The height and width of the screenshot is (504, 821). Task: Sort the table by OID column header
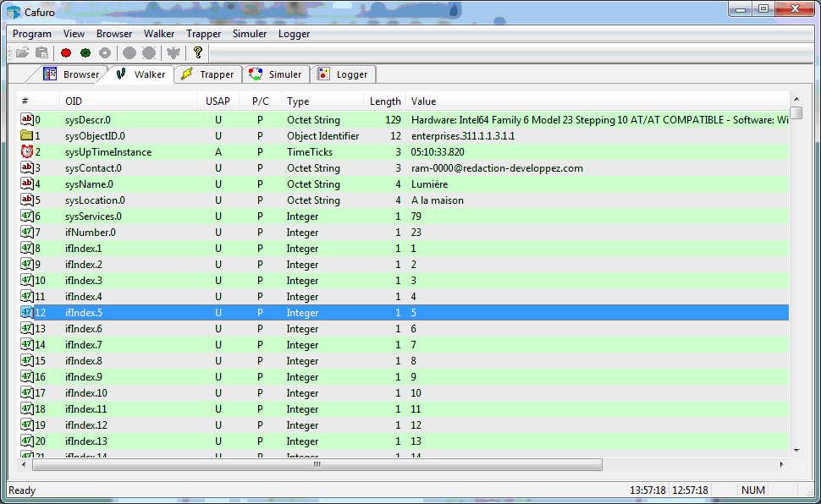[127, 101]
